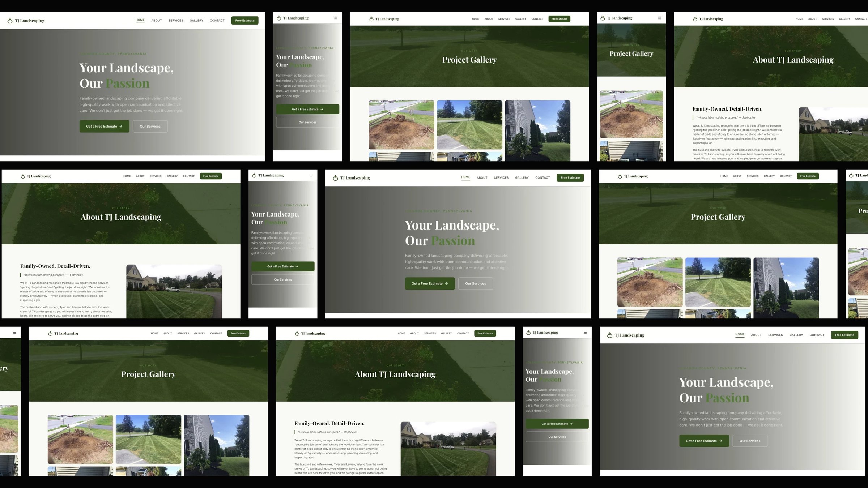
Task: Select ABOUT nav item in bottom-row desktop home mockup
Action: pos(756,335)
